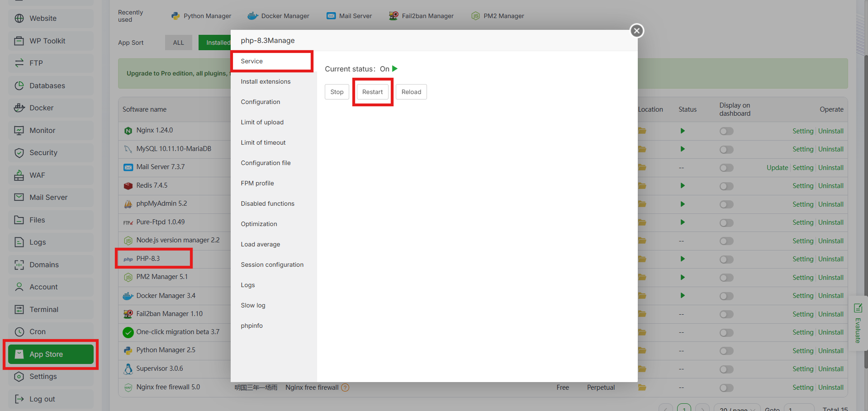Click the Files folder icon in sidebar

(x=19, y=220)
